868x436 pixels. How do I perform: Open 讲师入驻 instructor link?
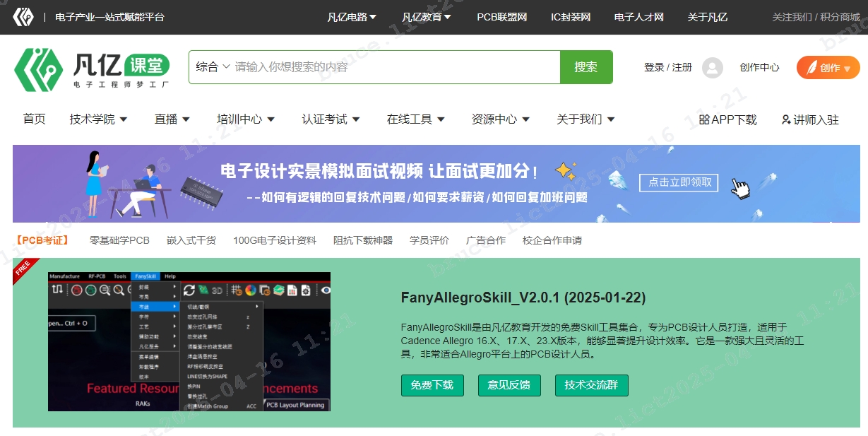coord(810,119)
